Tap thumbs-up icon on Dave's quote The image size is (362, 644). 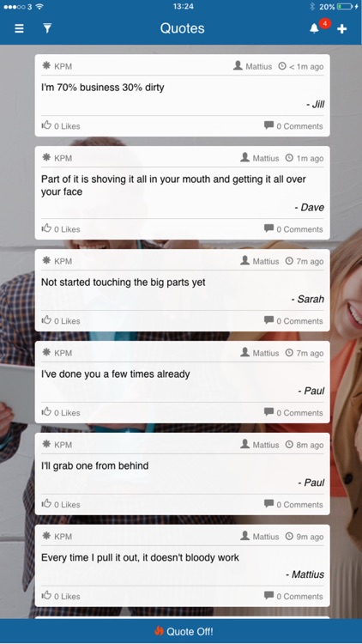(x=46, y=228)
